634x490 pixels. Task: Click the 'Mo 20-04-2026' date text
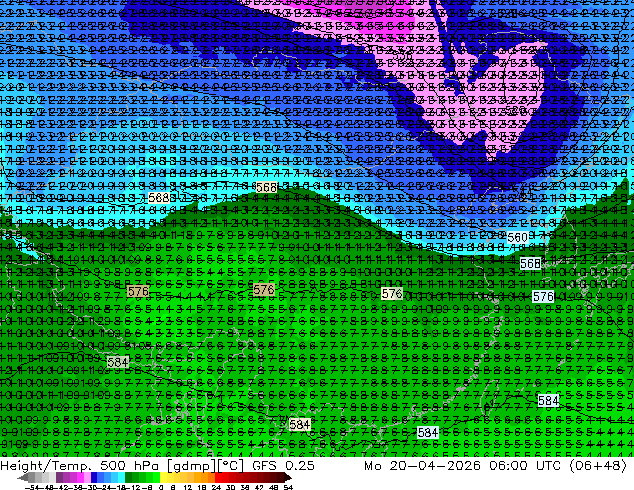pos(423,465)
